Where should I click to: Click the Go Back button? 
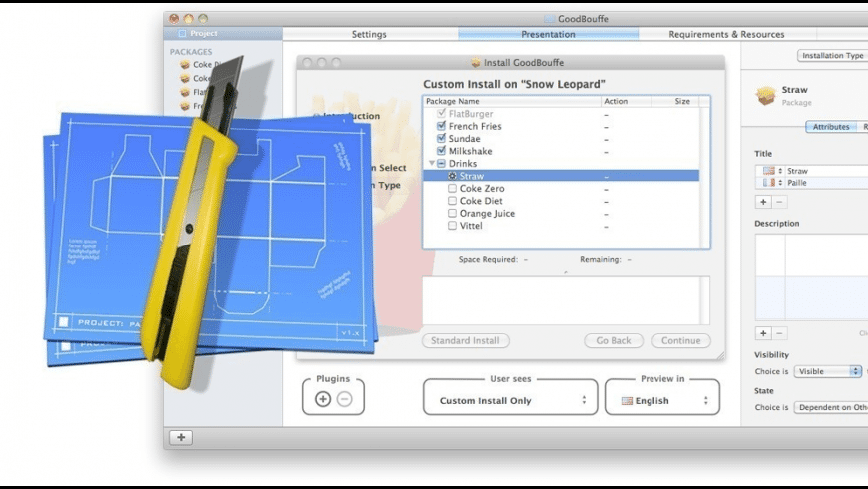614,340
